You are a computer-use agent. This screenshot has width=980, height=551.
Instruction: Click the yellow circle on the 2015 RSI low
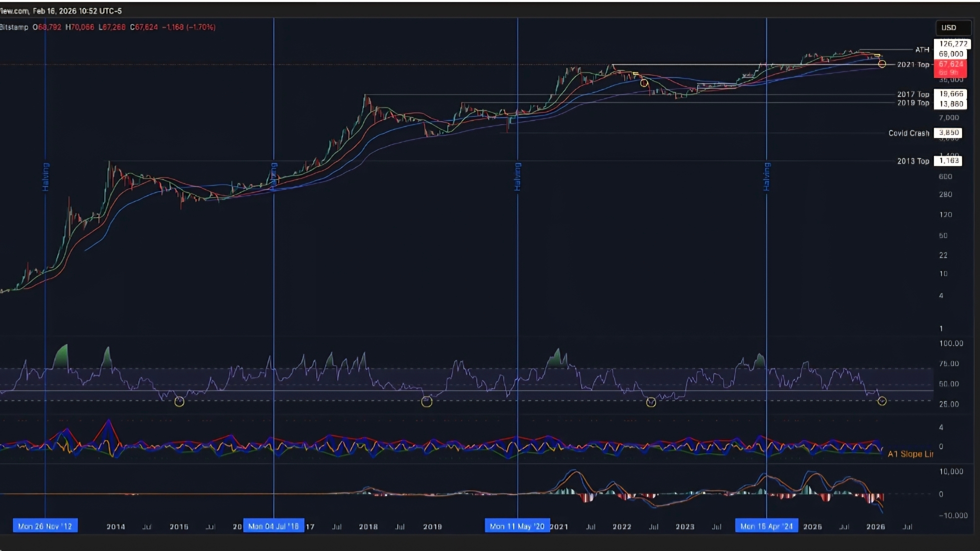[179, 401]
